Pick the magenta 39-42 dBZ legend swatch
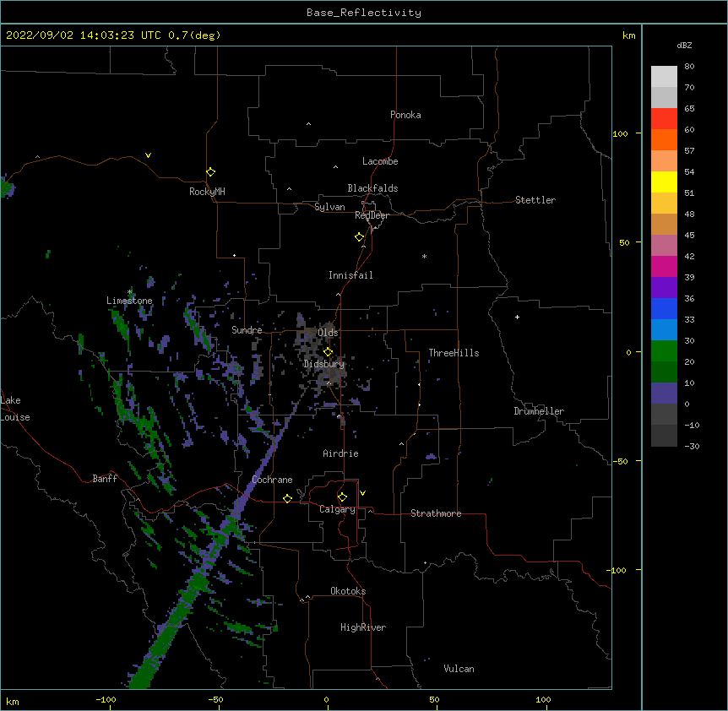728x711 pixels. coord(664,266)
